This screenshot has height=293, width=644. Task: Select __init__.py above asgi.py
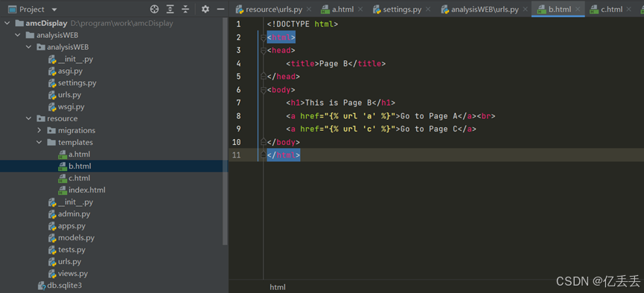click(x=76, y=59)
